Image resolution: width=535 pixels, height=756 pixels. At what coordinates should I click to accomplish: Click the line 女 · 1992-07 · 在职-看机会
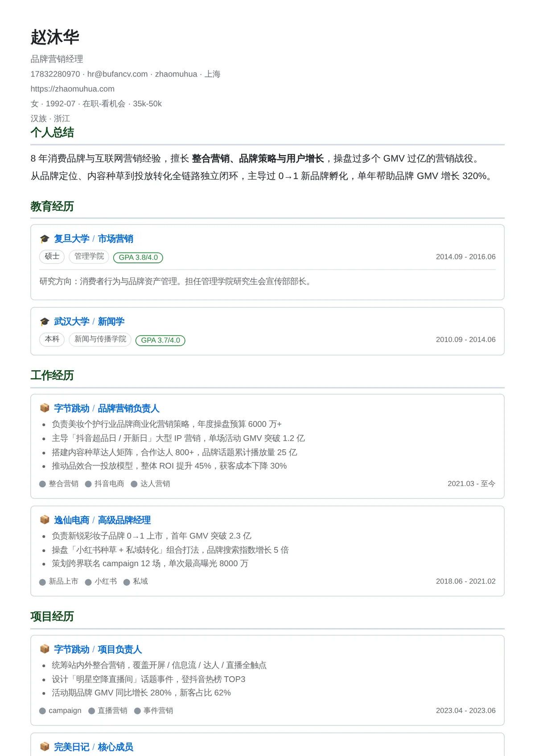(96, 104)
